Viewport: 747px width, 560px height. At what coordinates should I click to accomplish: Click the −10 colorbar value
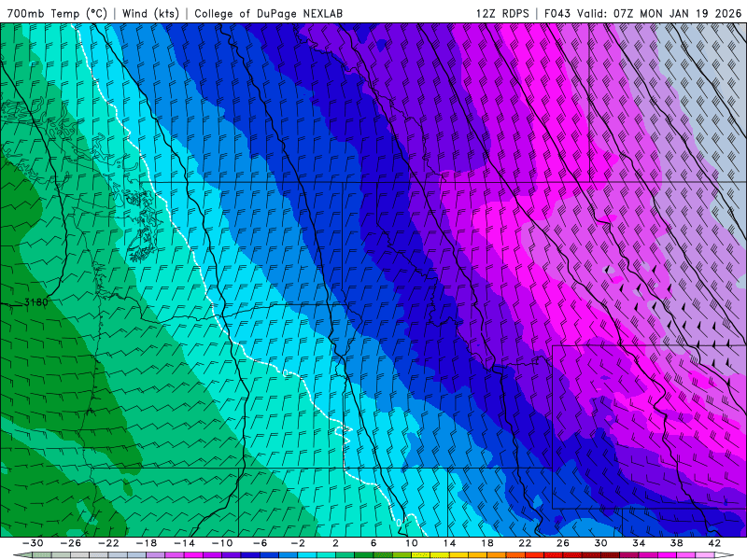point(222,543)
